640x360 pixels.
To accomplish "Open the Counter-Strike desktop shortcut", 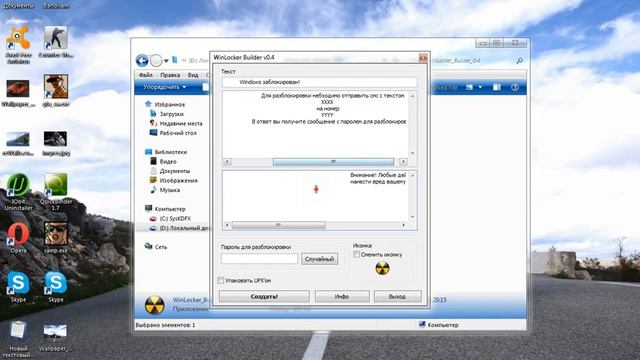I will (56, 42).
